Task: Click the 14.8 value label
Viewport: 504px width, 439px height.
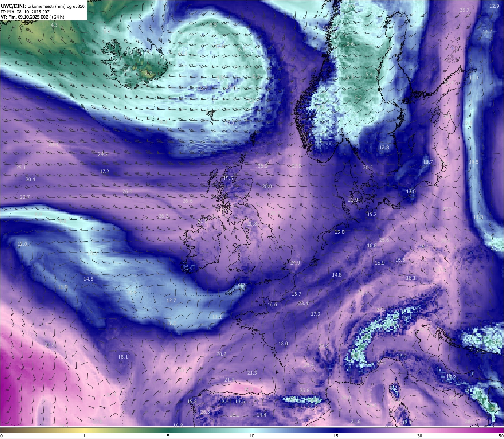Action: point(337,275)
